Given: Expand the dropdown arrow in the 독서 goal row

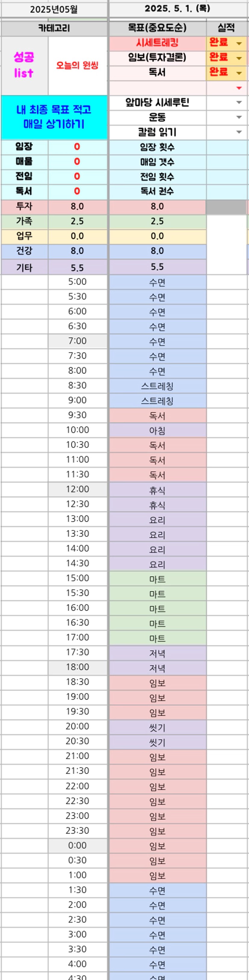Looking at the screenshot, I should [x=239, y=73].
